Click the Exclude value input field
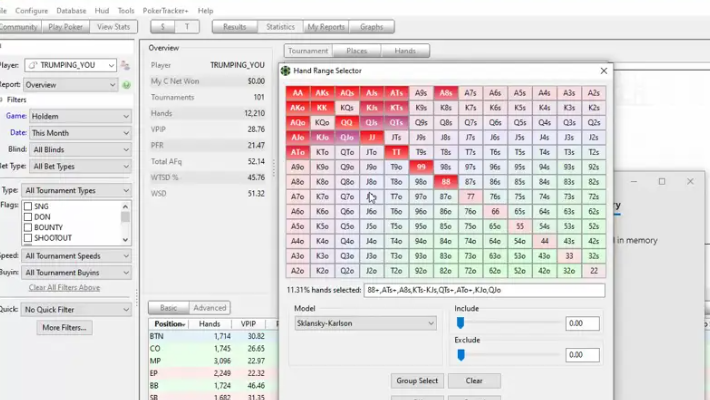Image resolution: width=710 pixels, height=400 pixels. pyautogui.click(x=582, y=355)
